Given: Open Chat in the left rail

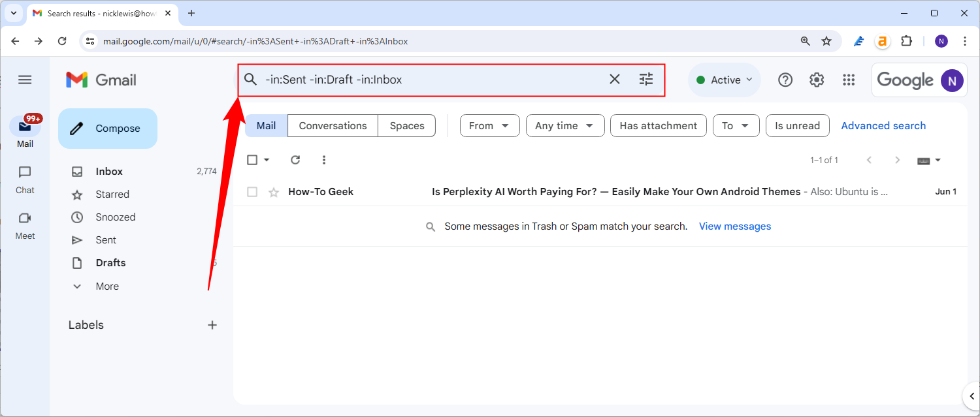Looking at the screenshot, I should click(25, 179).
